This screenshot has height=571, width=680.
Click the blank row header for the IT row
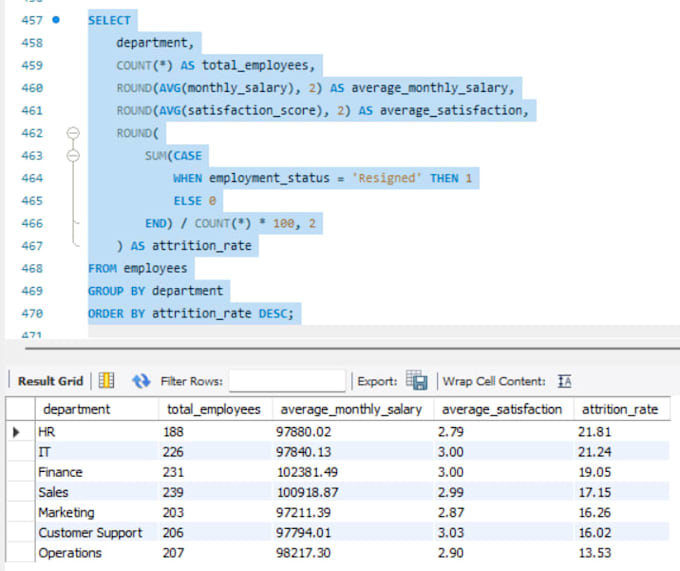[x=20, y=452]
